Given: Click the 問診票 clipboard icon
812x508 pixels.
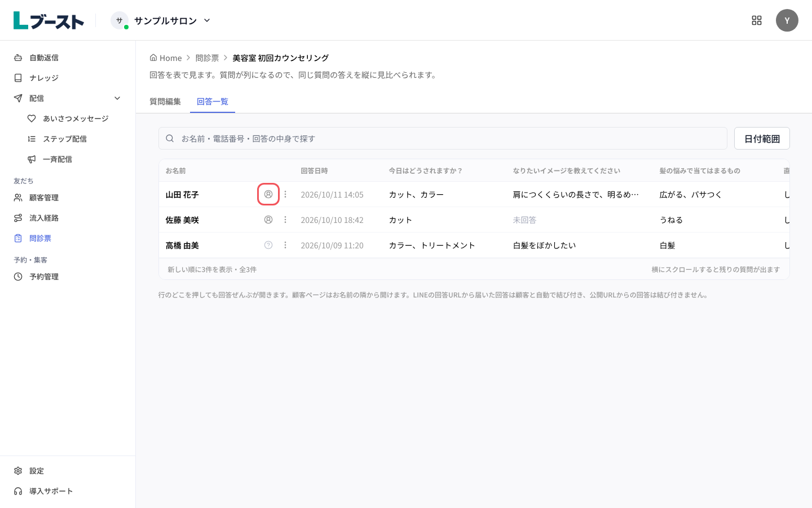Looking at the screenshot, I should [18, 238].
